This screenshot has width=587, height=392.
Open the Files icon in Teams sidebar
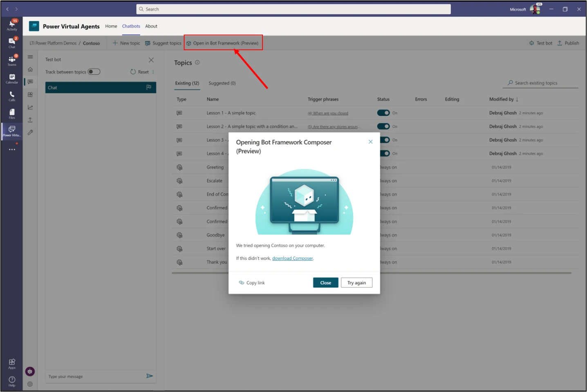12,114
